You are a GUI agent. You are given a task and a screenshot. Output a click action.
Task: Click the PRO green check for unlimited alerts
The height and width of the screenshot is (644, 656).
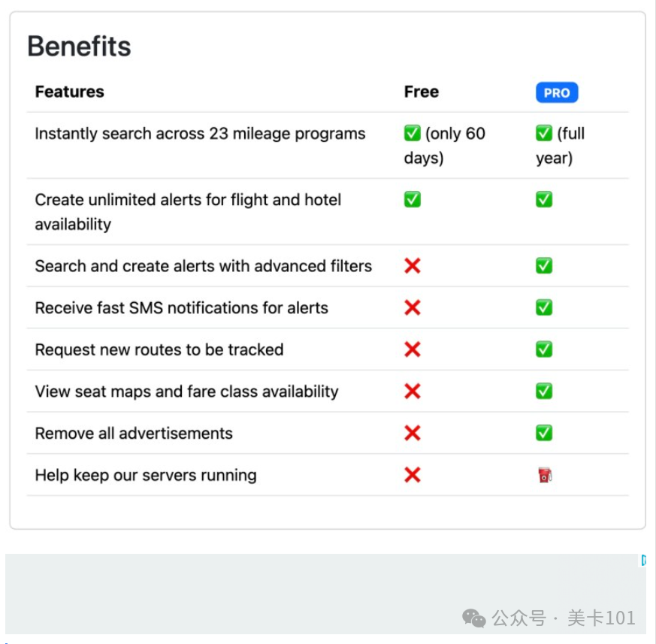pyautogui.click(x=544, y=199)
